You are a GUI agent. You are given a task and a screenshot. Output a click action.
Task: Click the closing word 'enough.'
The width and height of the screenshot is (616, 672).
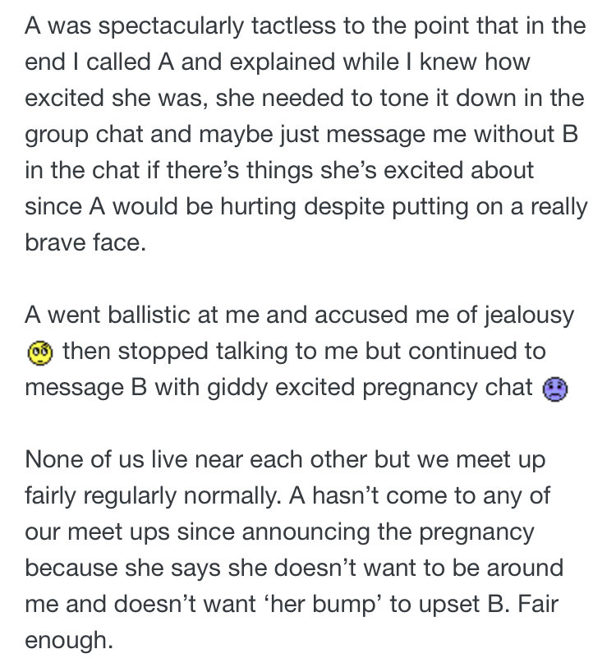point(69,641)
